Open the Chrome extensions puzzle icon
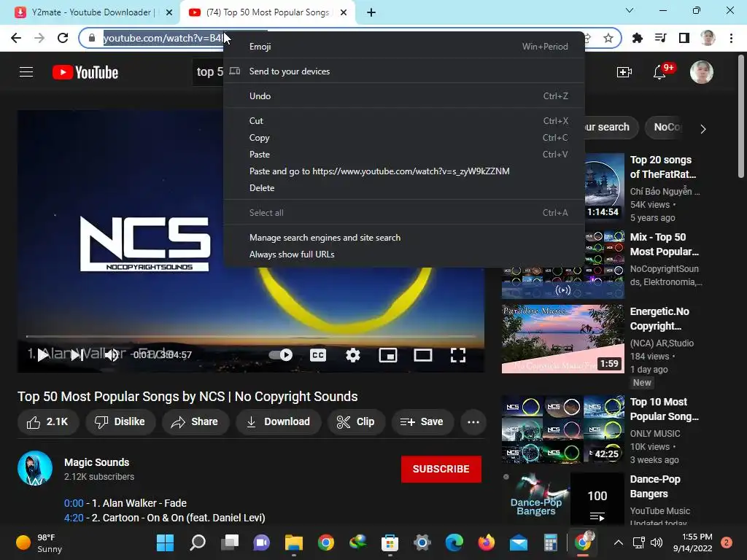 click(x=638, y=38)
